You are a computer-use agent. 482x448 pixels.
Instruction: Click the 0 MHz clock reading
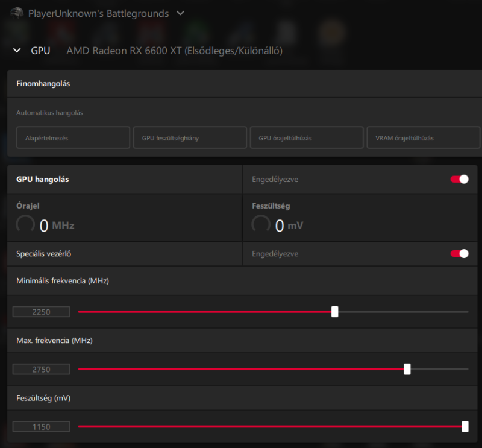pyautogui.click(x=57, y=226)
